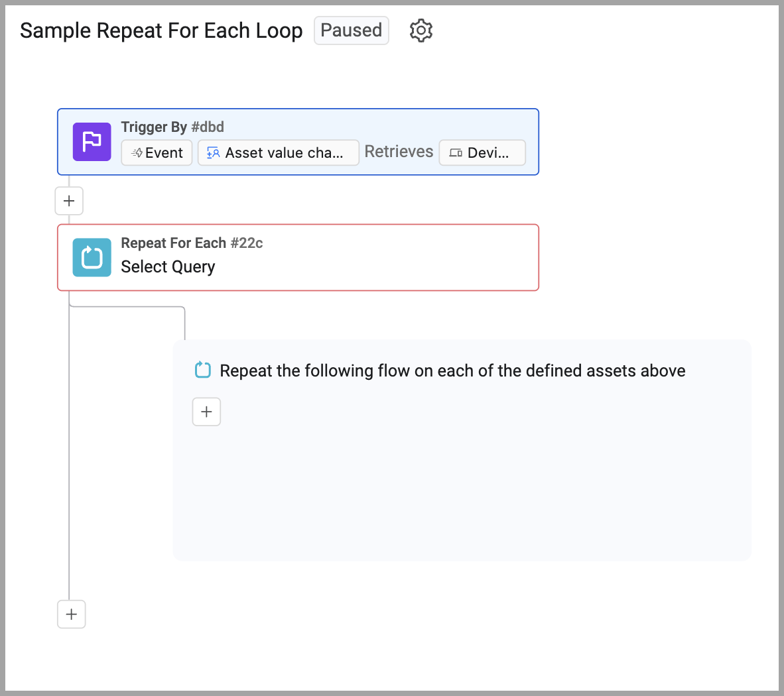Select the Event chip on the trigger

(x=157, y=152)
